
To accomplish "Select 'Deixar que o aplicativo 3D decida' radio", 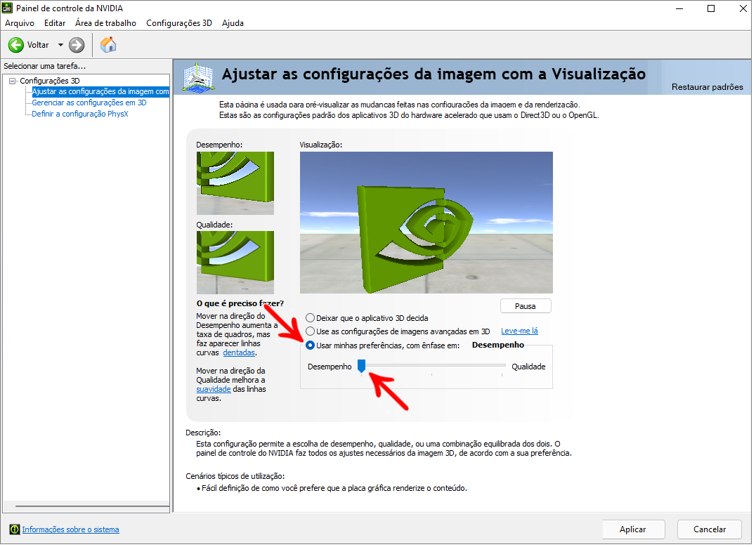I will coord(310,318).
